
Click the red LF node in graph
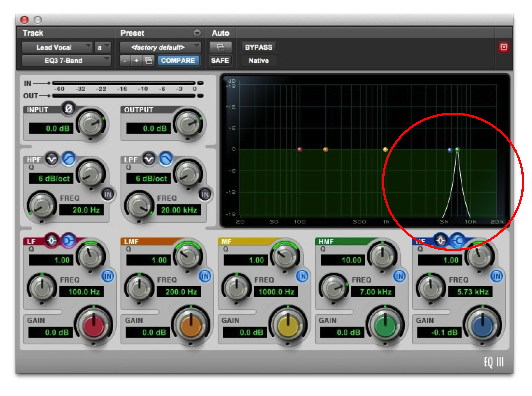(300, 150)
